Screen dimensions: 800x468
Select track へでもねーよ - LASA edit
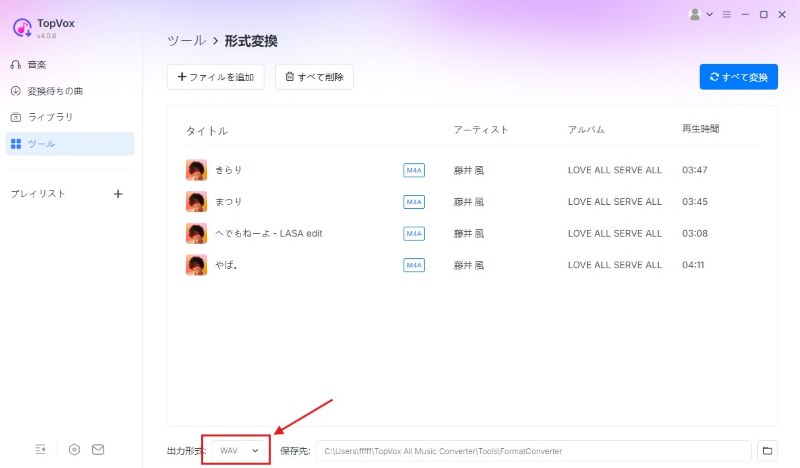tap(268, 234)
